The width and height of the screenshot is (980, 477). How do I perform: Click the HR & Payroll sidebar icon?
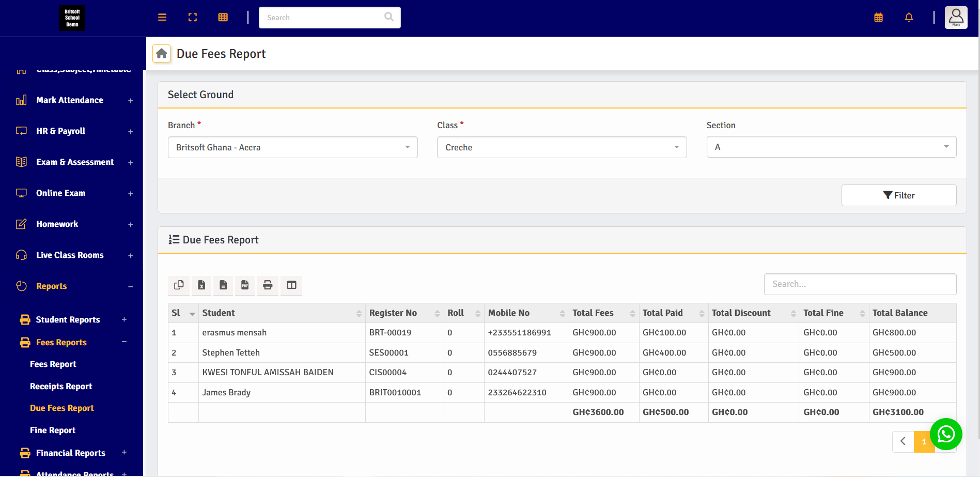click(x=21, y=131)
